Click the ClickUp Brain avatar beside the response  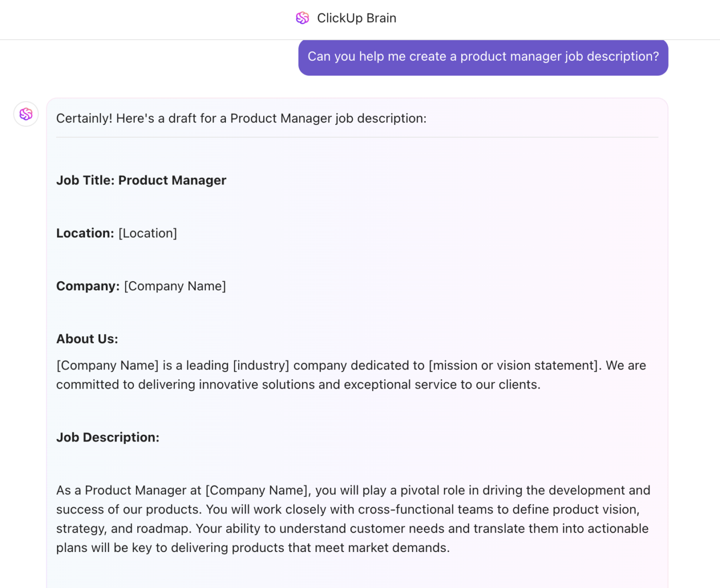(26, 114)
